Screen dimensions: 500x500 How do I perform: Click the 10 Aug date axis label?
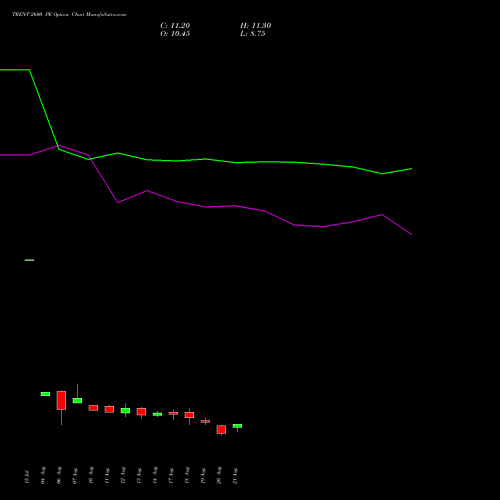click(x=91, y=476)
